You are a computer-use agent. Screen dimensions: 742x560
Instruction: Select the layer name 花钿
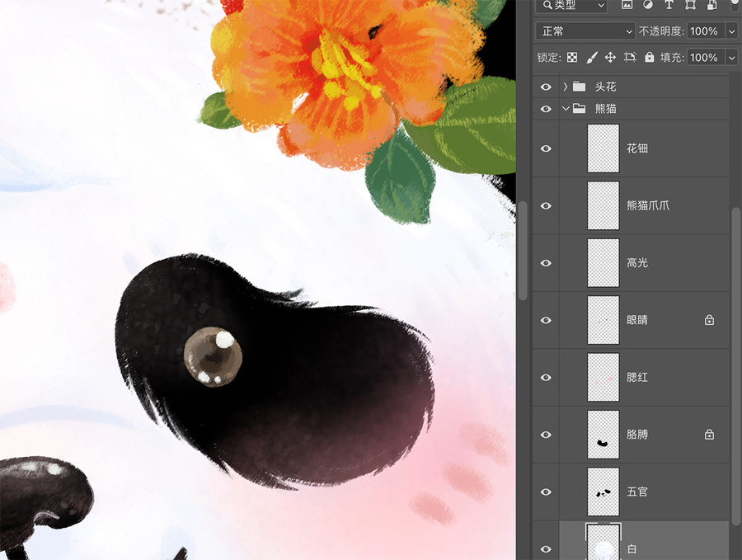point(637,148)
